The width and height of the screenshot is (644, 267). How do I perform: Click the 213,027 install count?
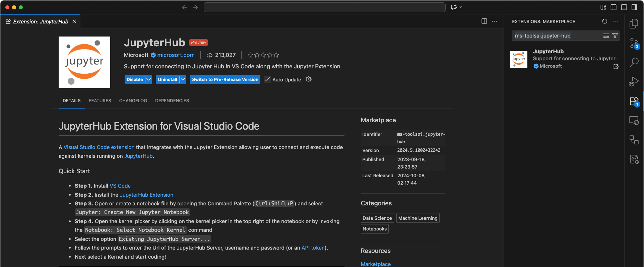[x=221, y=55]
